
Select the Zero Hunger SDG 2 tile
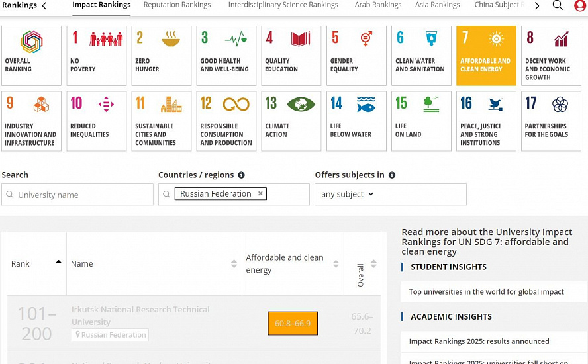coord(162,56)
